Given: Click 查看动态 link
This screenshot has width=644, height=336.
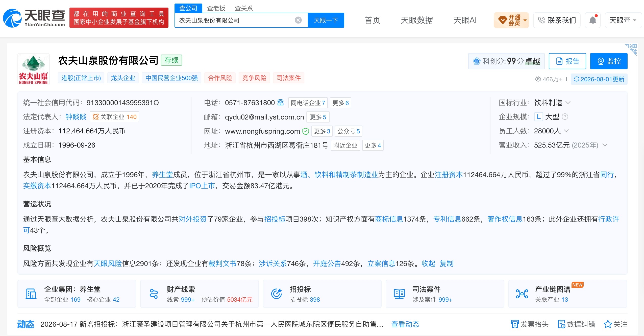Looking at the screenshot, I should click(405, 324).
